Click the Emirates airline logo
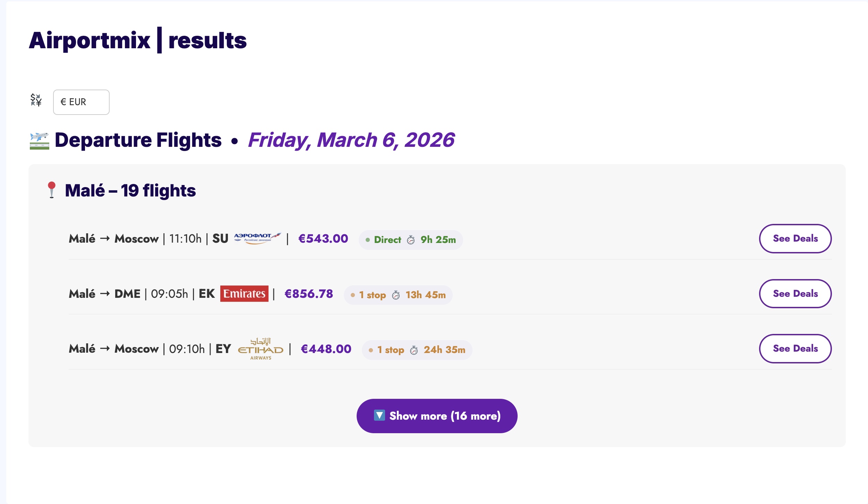The height and width of the screenshot is (504, 868). click(x=244, y=294)
